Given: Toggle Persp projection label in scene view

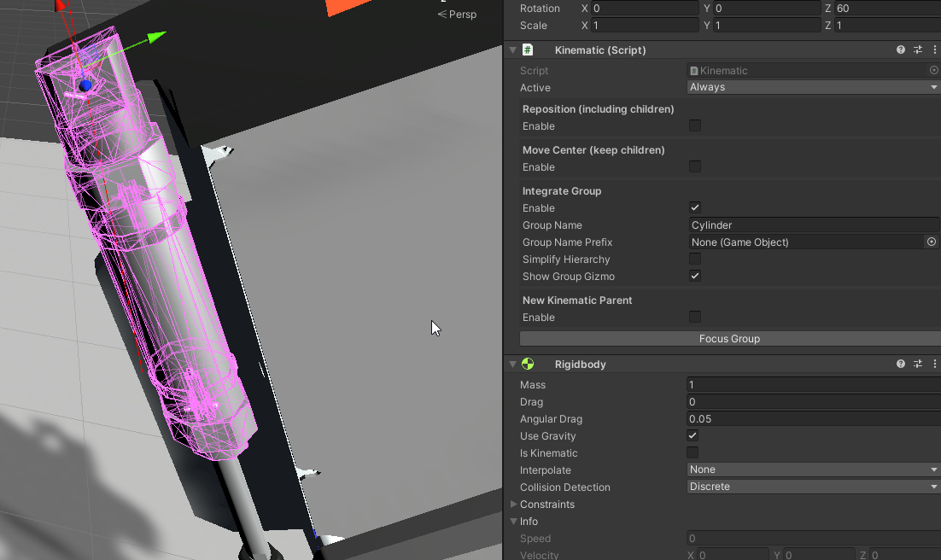Looking at the screenshot, I should 461,15.
